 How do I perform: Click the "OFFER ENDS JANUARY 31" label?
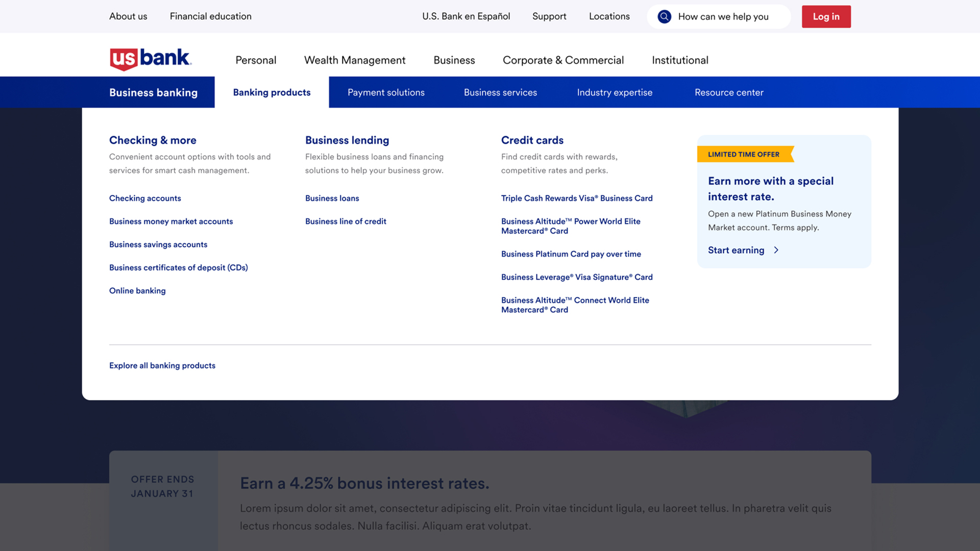pos(162,486)
